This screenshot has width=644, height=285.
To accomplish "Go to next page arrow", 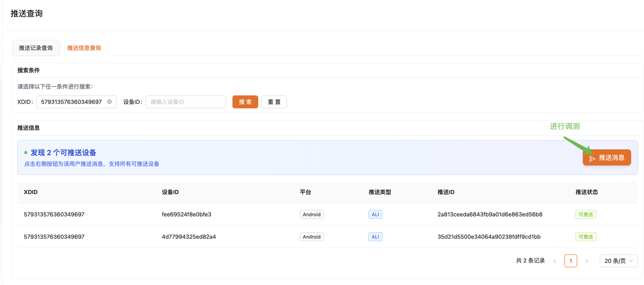I will [x=587, y=261].
